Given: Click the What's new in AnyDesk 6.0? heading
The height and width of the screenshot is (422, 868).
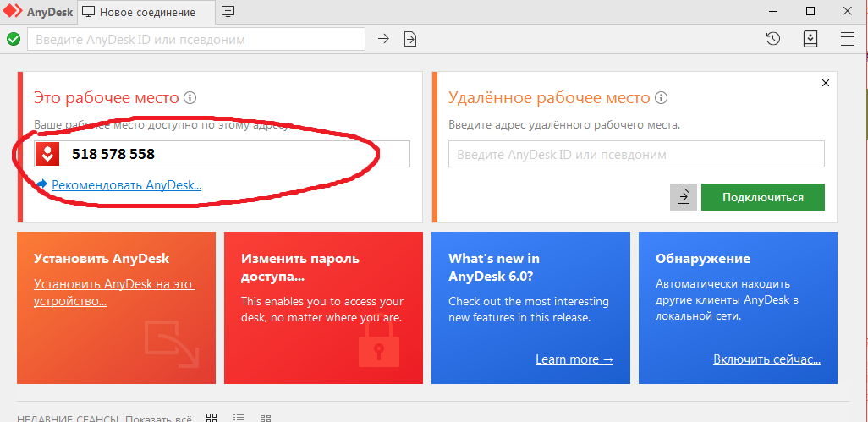Looking at the screenshot, I should pyautogui.click(x=494, y=267).
